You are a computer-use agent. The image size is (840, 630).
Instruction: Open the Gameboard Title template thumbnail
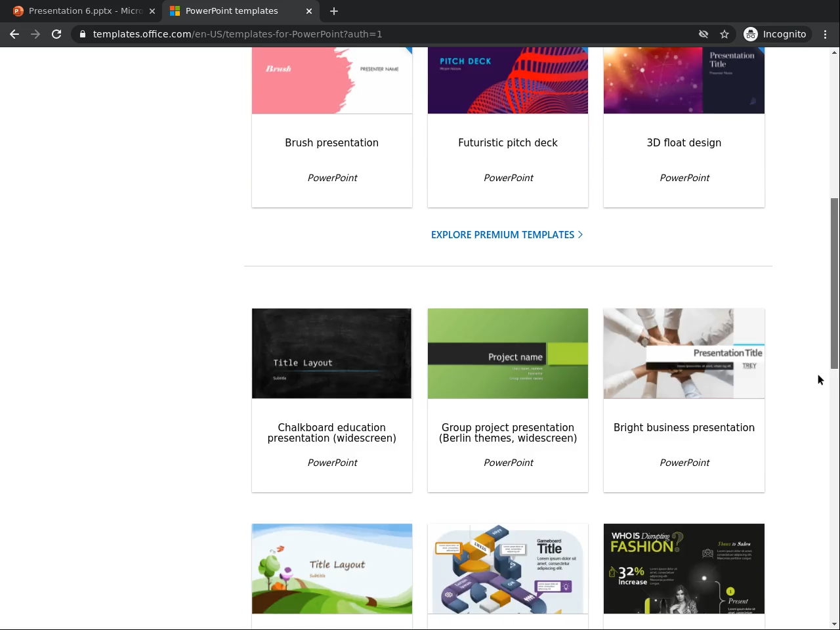(x=508, y=569)
